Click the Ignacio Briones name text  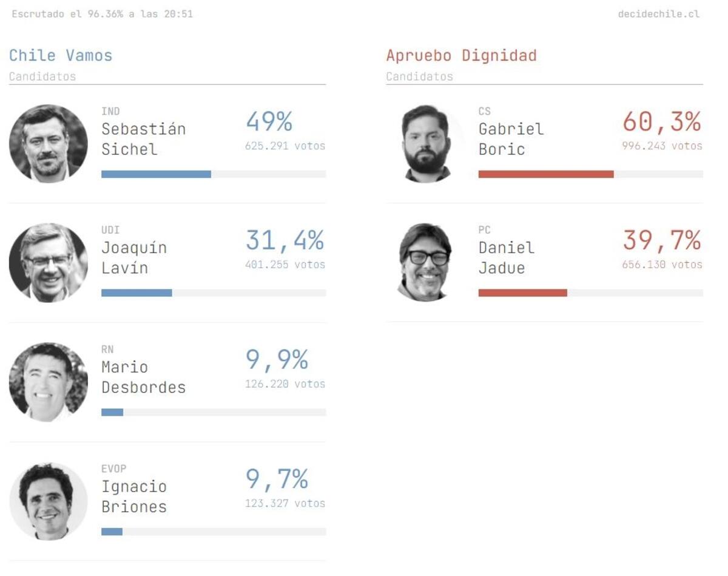(133, 496)
